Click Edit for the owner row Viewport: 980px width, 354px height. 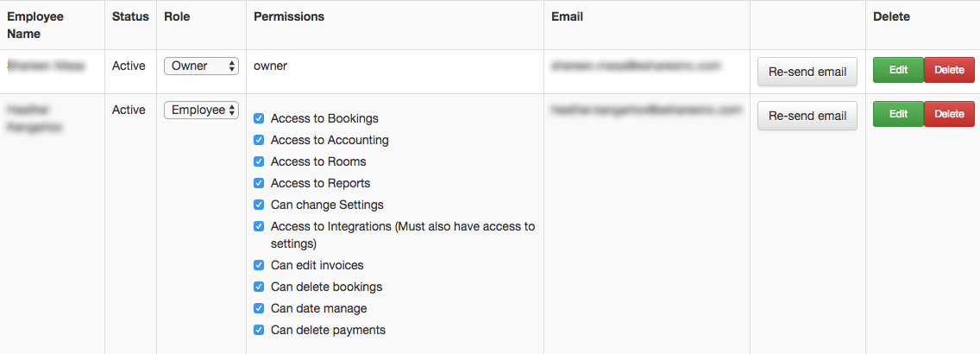pos(898,70)
